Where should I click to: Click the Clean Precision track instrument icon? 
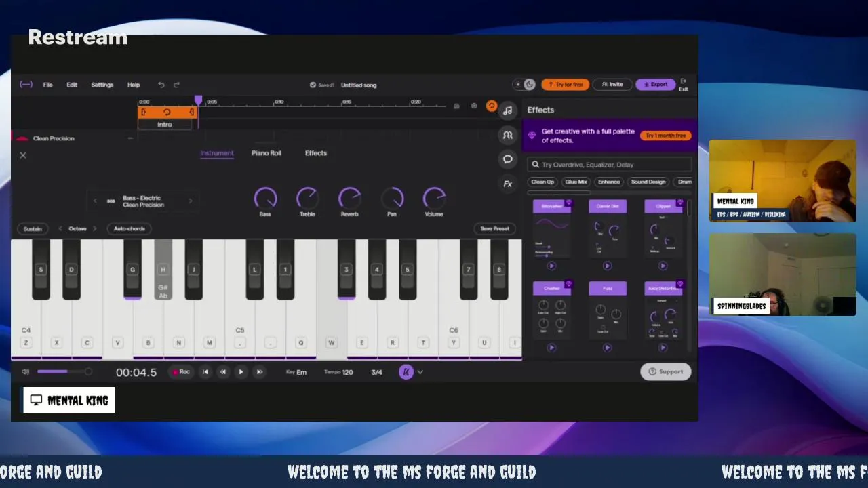coord(22,138)
